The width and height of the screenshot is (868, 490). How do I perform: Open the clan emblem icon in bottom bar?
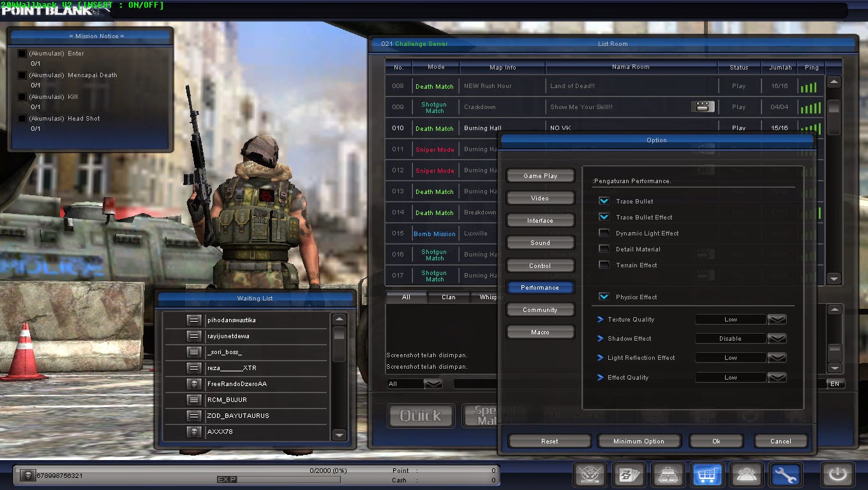pyautogui.click(x=590, y=475)
